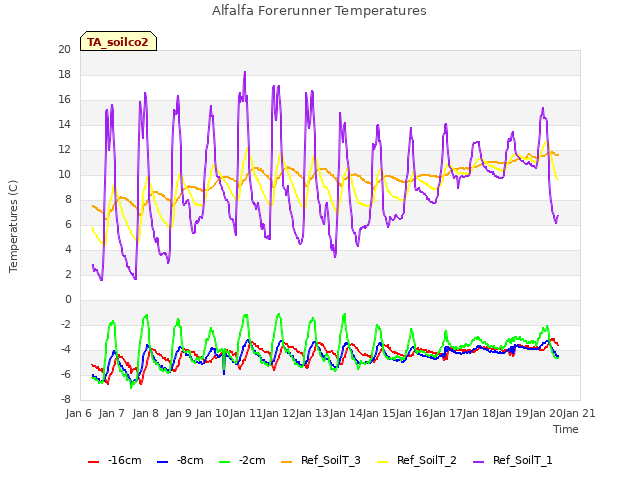
Task: Toggle the Ref_SoilT_2 legend entry
Action: click(x=417, y=460)
